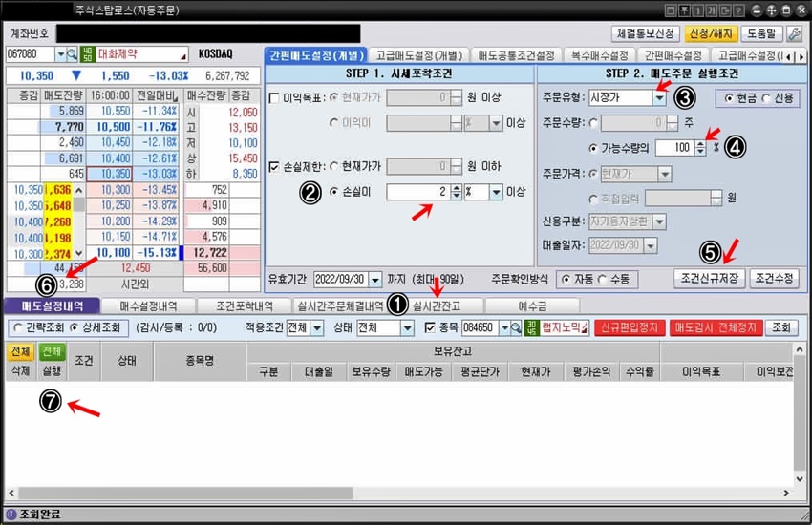Switch to the 매수설정내역 tab
This screenshot has width=812, height=525.
149,306
